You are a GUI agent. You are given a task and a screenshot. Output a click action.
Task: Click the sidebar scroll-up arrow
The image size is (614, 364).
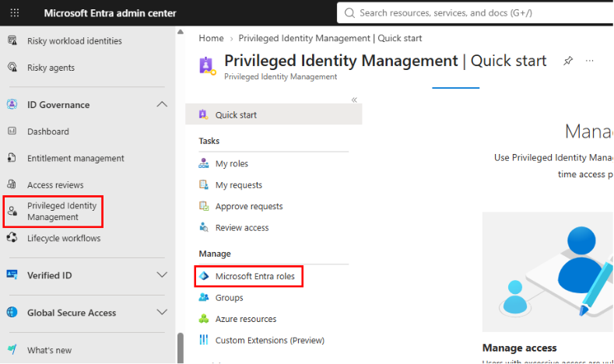pyautogui.click(x=180, y=32)
